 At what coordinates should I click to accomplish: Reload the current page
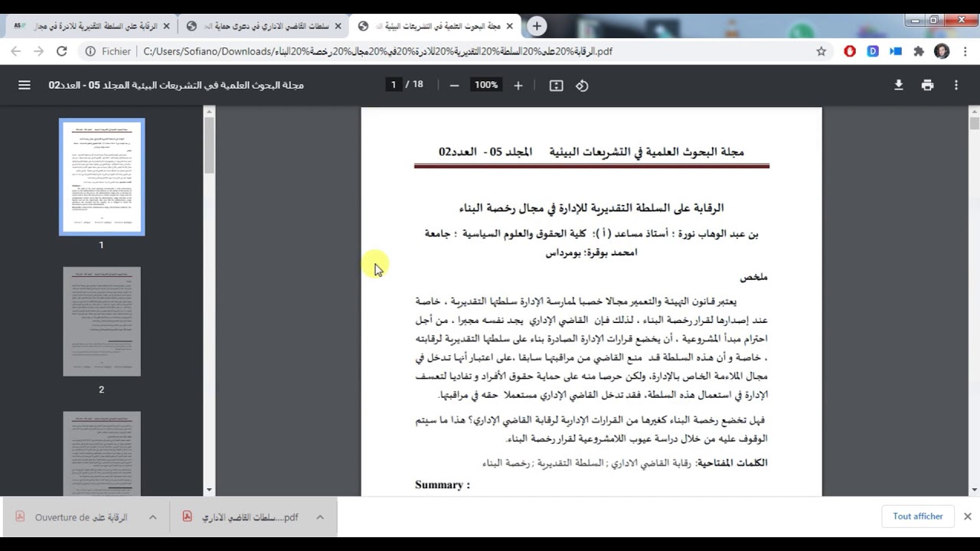[x=62, y=51]
